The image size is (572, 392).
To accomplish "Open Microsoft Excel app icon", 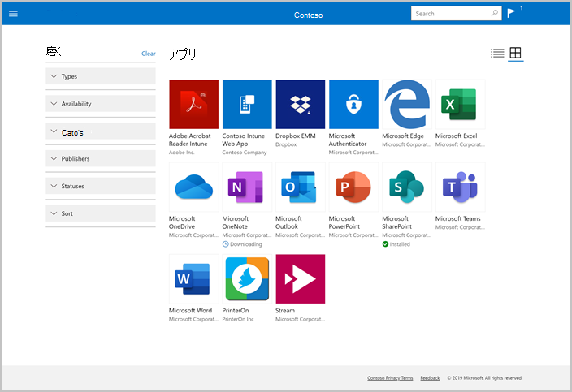I will click(x=460, y=104).
